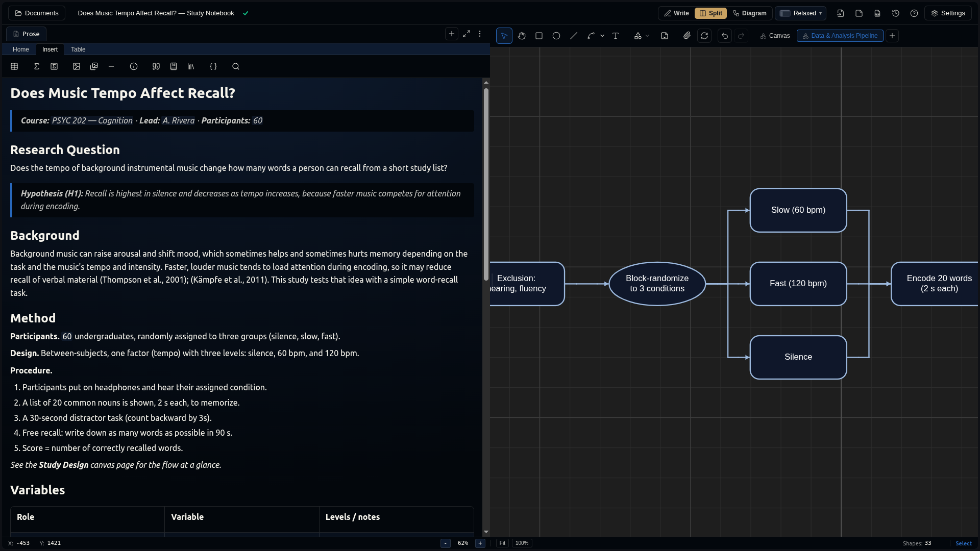Viewport: 980px width, 551px height.
Task: Switch to the Canvas page tab
Action: coord(775,36)
